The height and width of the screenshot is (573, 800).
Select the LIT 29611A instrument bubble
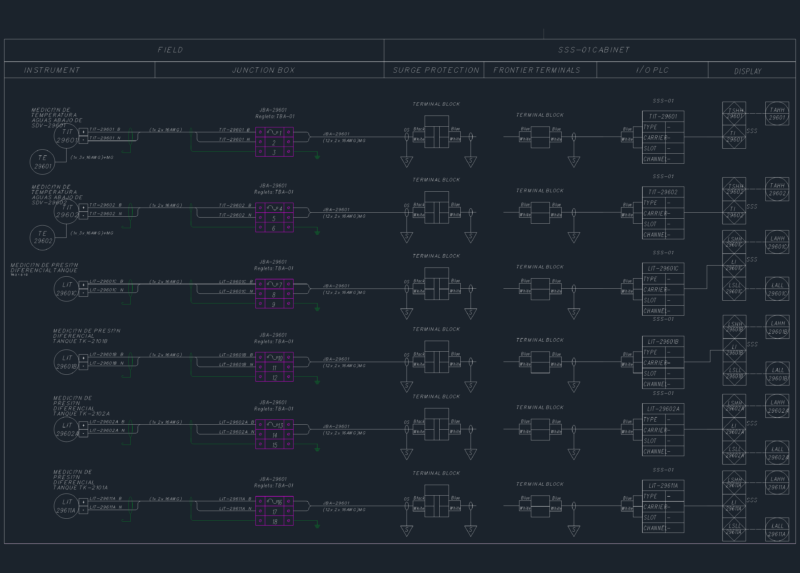(67, 506)
